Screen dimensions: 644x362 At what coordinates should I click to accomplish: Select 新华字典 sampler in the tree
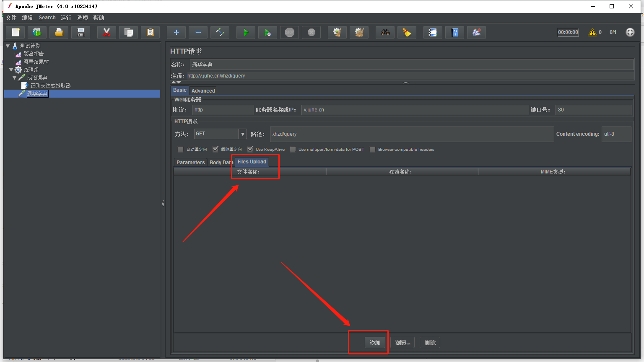(37, 93)
